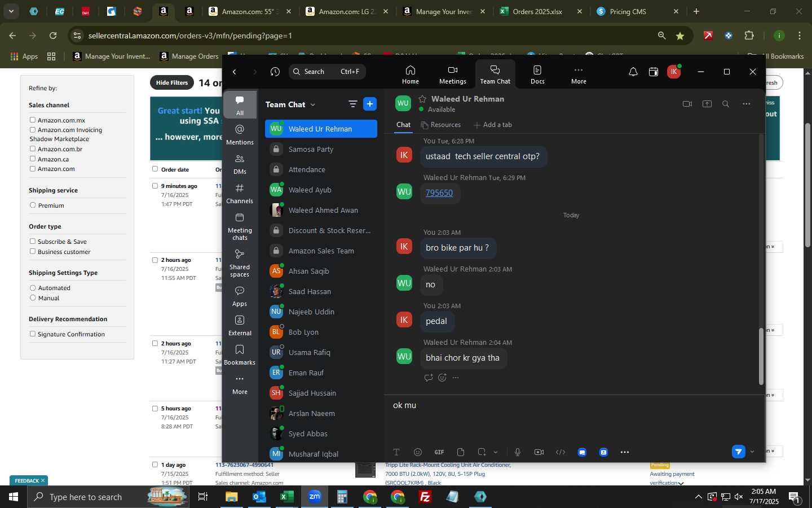This screenshot has width=812, height=508.
Task: Open Mentions in Zoom sidebar
Action: [x=240, y=134]
